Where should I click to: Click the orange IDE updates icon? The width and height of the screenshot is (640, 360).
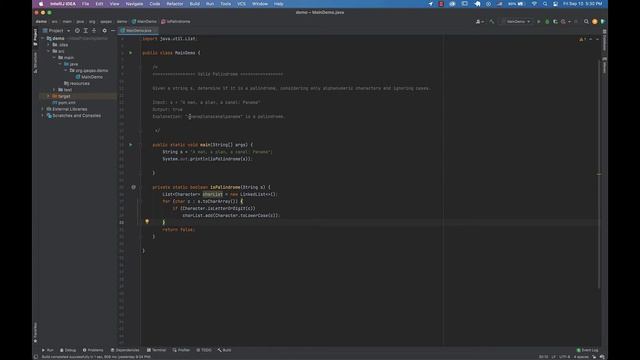595,22
